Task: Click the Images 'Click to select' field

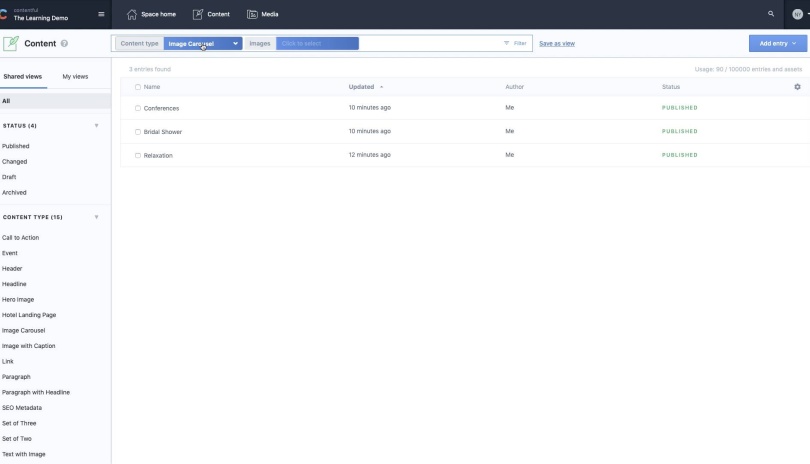Action: point(317,43)
